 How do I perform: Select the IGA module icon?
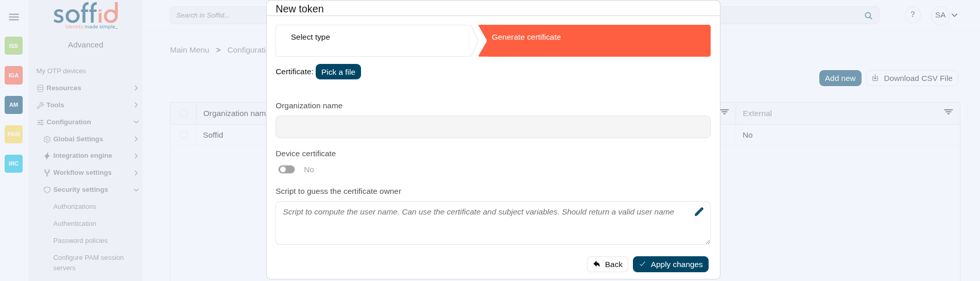click(14, 75)
